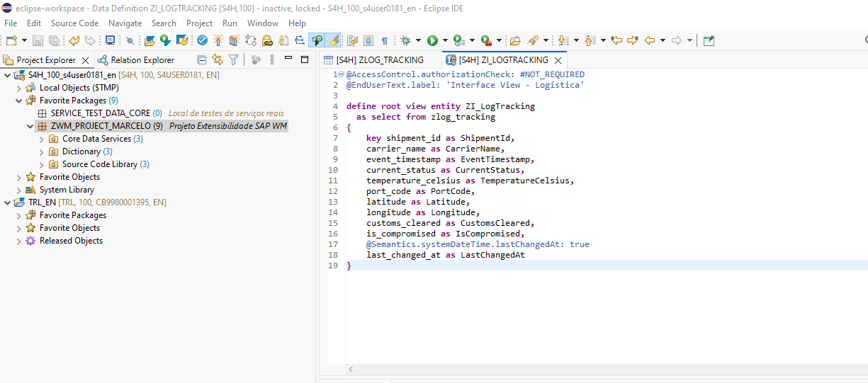Open the Debug dropdown arrow

pyautogui.click(x=418, y=40)
